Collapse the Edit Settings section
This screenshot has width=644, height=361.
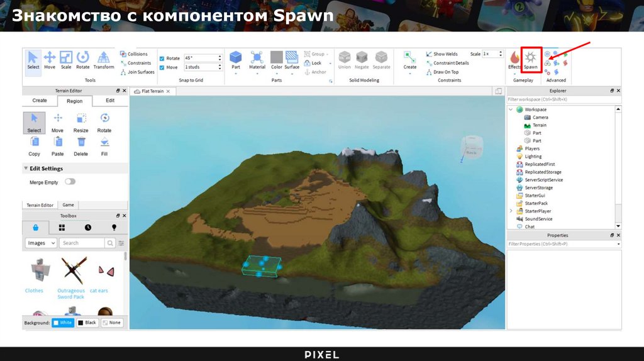pos(26,169)
